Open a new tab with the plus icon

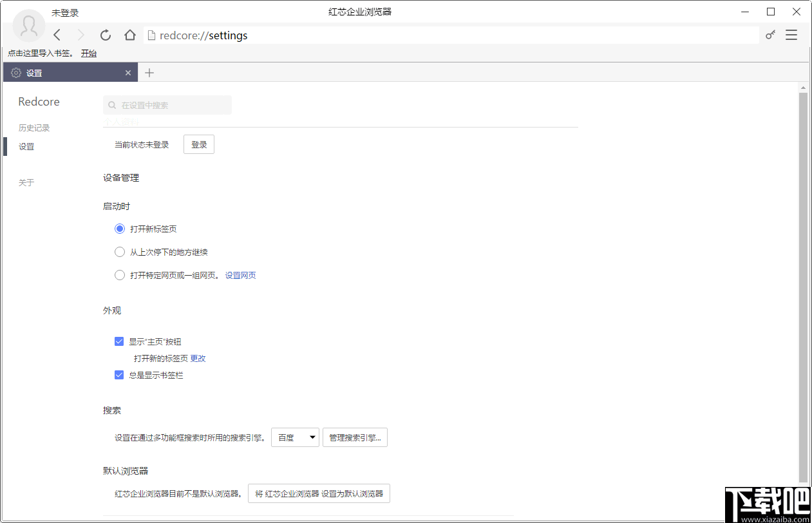[x=149, y=72]
